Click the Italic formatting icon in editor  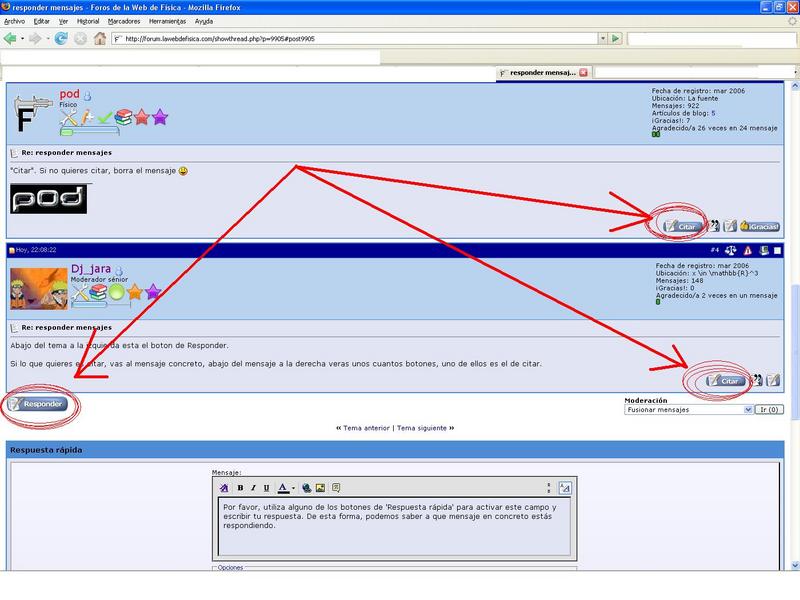click(x=253, y=488)
